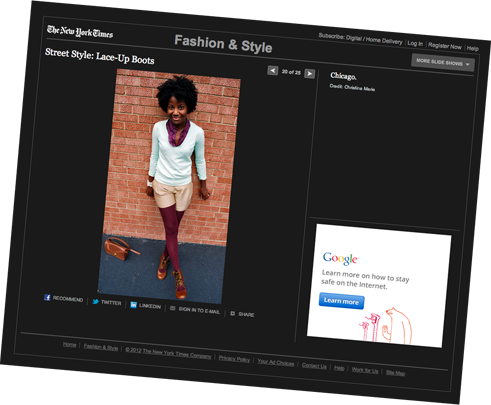The height and width of the screenshot is (405, 491).
Task: Follow the Digital subscribe link
Action: pos(354,38)
